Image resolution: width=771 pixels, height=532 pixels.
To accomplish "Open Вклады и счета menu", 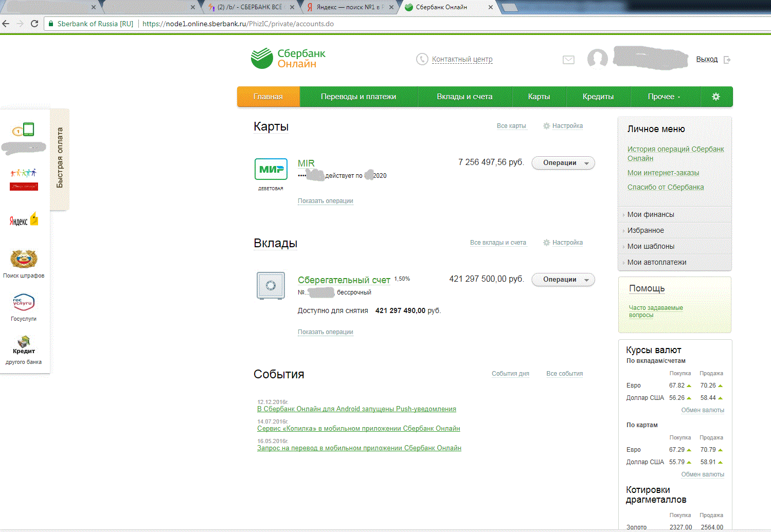I will pos(464,97).
